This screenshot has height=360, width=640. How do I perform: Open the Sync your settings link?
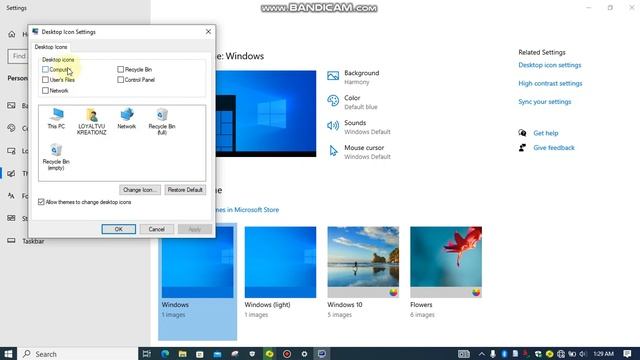pos(544,102)
